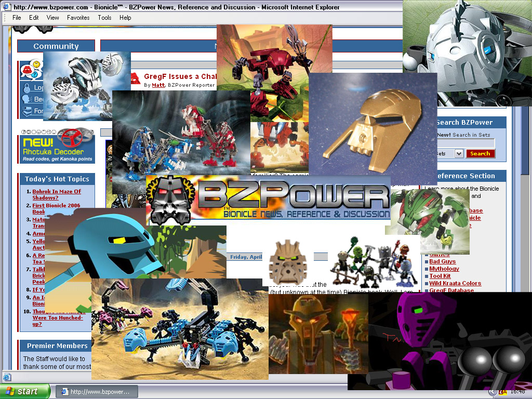
Task: Click the Search in Sets text field
Action: [465, 143]
